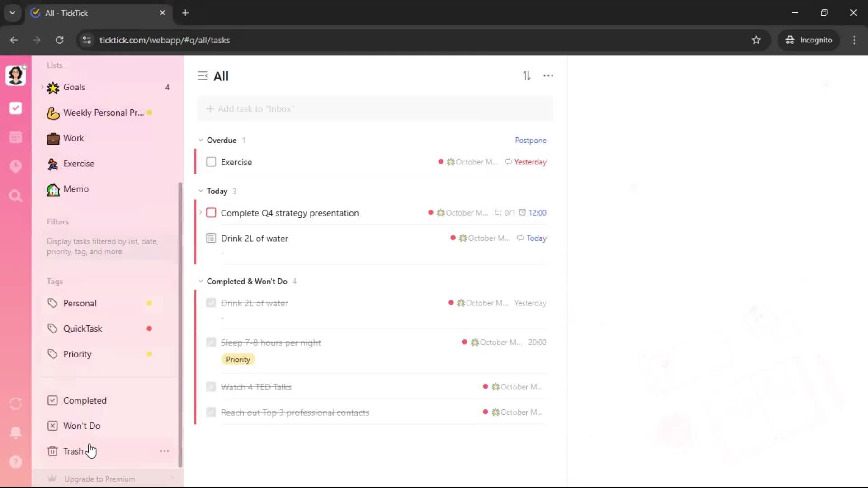Screen dimensions: 868x488
Task: Check off the Exercise task checkbox
Action: [211, 162]
